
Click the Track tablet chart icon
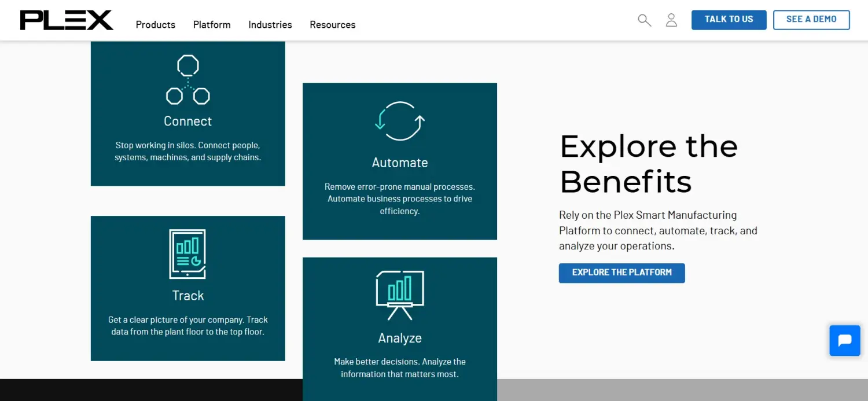187,254
